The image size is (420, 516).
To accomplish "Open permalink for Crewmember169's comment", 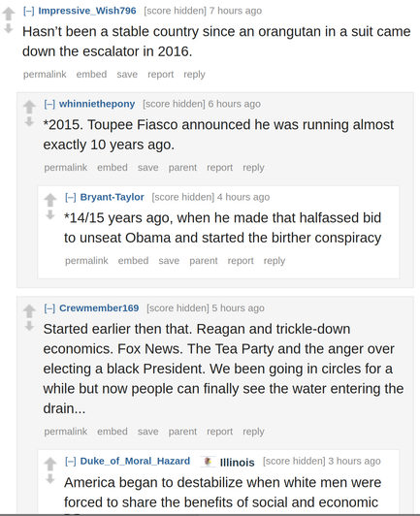I will coord(66,432).
